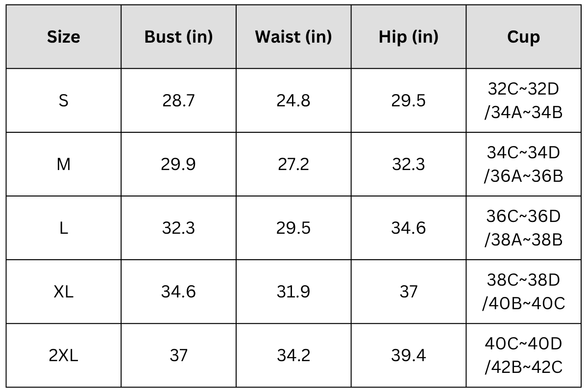Select waist value 27.2
This screenshot has width=588, height=392.
coord(294,164)
